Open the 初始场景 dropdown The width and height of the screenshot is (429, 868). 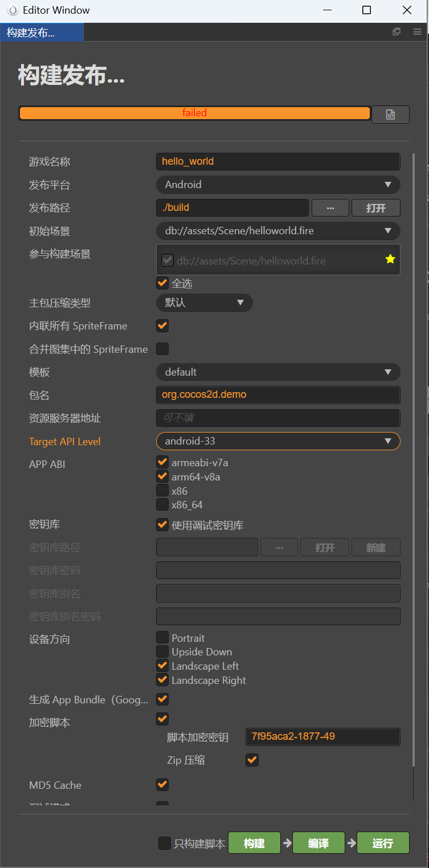point(278,231)
